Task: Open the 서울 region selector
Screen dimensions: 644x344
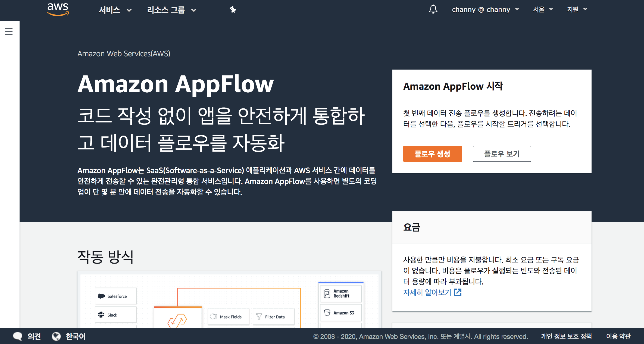Action: (543, 10)
